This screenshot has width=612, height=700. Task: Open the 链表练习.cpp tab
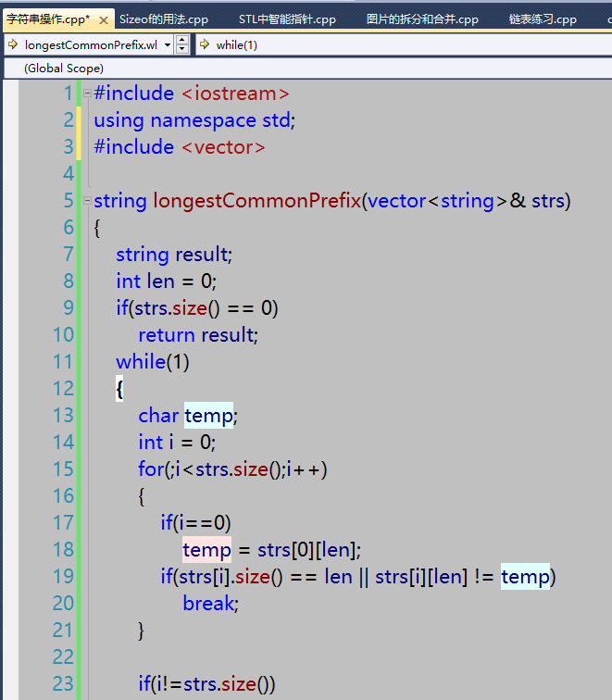point(543,19)
